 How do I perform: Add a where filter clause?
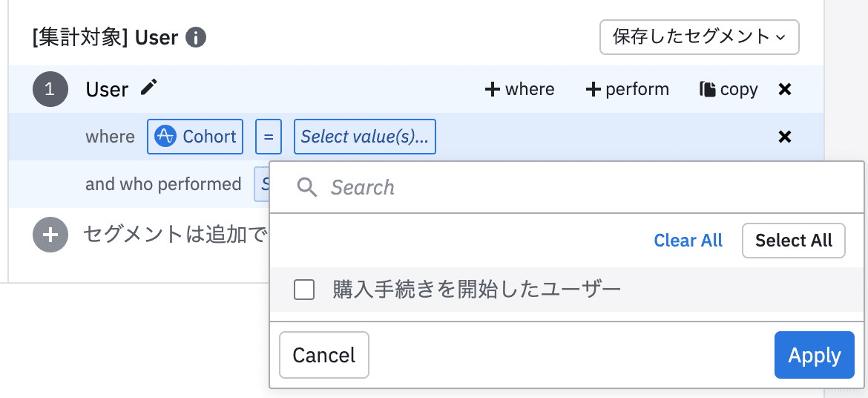(519, 90)
